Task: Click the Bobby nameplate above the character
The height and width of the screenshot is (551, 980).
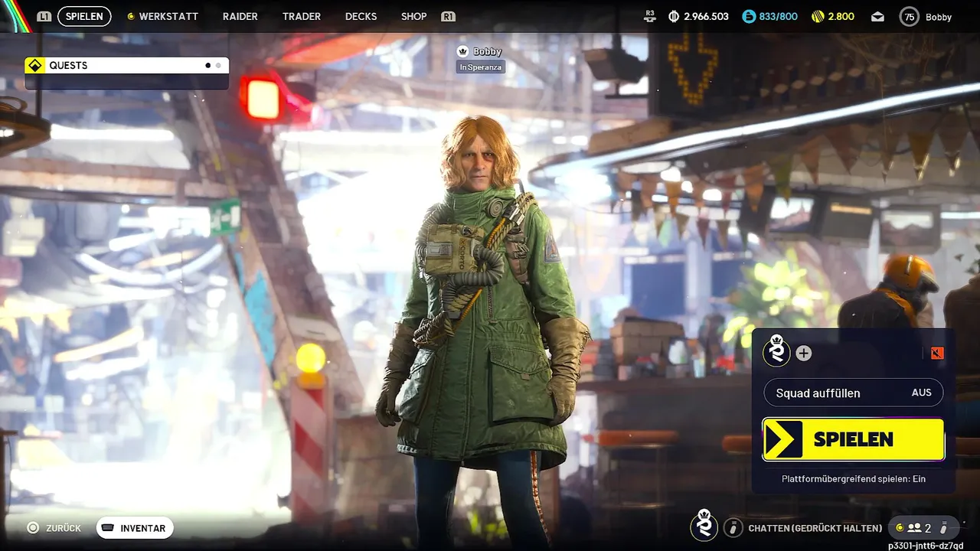Action: pos(487,51)
